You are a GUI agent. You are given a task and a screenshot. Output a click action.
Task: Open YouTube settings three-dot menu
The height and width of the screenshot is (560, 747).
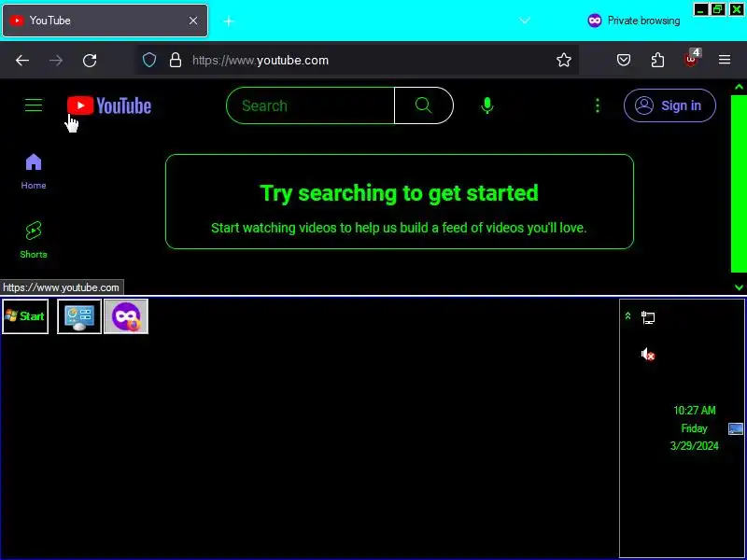598,105
